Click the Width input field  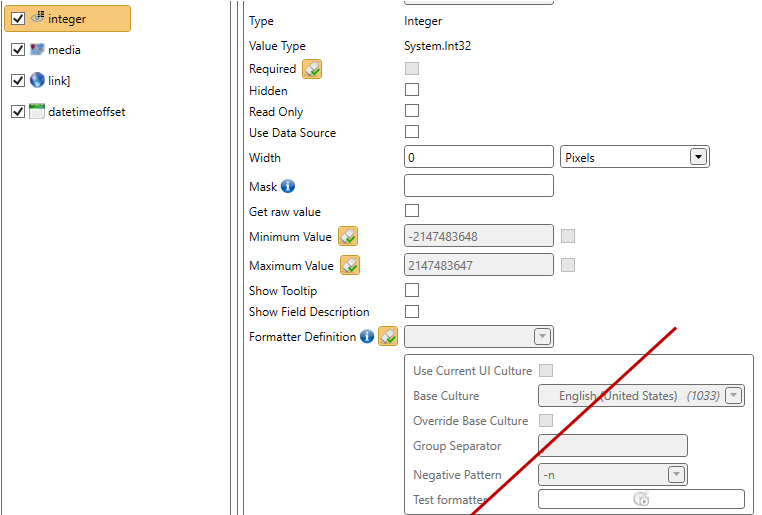pyautogui.click(x=479, y=157)
